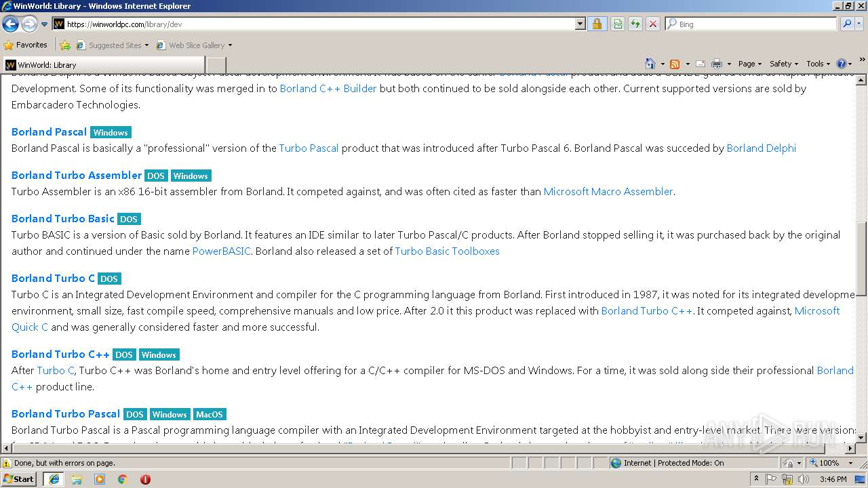Open the Microsoft Macro Assembler link

tap(608, 191)
